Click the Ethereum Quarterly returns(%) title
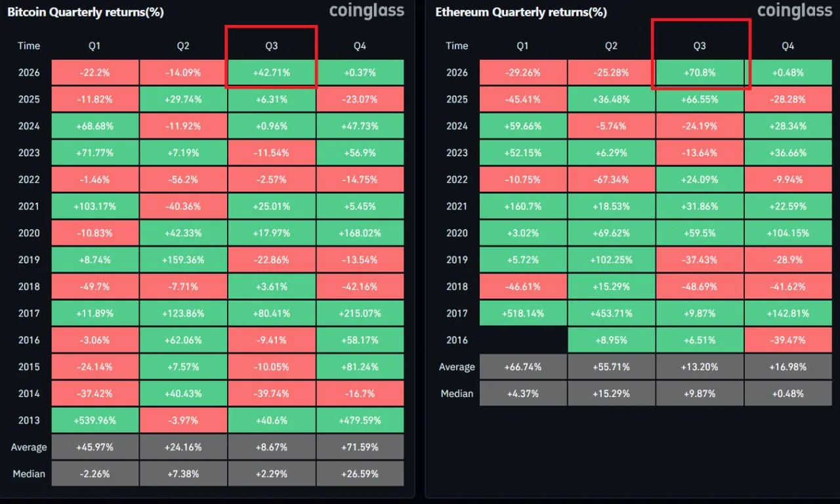840x504 pixels. point(521,12)
